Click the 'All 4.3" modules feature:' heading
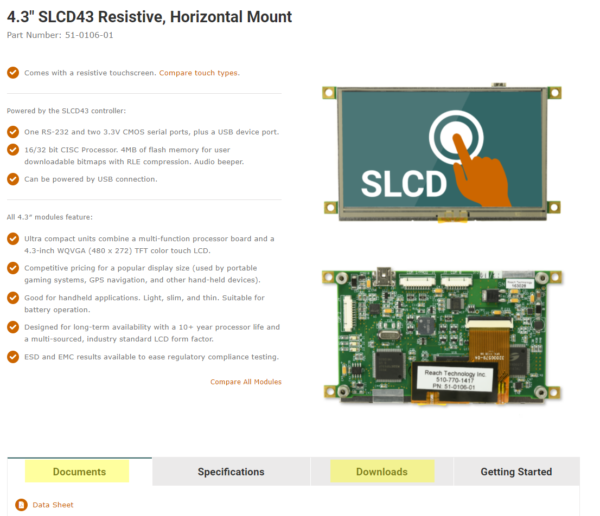 [x=50, y=217]
